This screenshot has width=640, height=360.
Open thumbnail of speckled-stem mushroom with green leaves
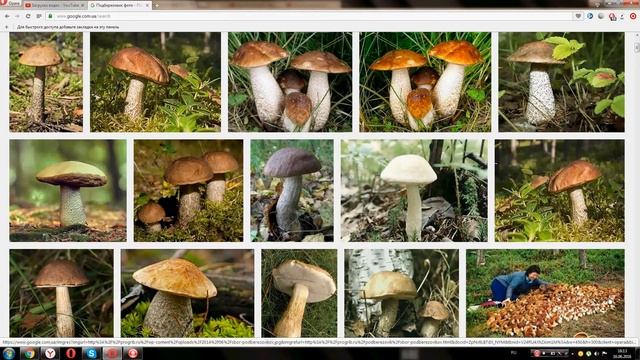[x=561, y=82]
